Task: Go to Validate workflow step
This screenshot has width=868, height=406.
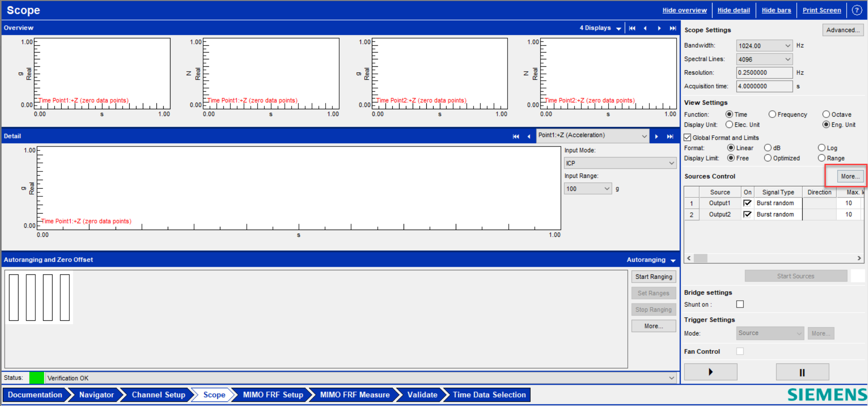Action: (422, 395)
